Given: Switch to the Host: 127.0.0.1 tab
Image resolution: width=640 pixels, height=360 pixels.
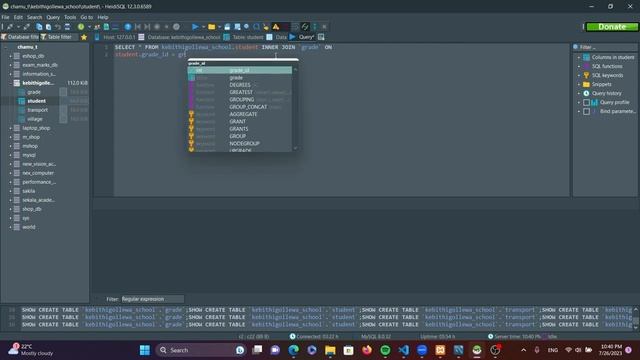Looking at the screenshot, I should click(x=115, y=37).
